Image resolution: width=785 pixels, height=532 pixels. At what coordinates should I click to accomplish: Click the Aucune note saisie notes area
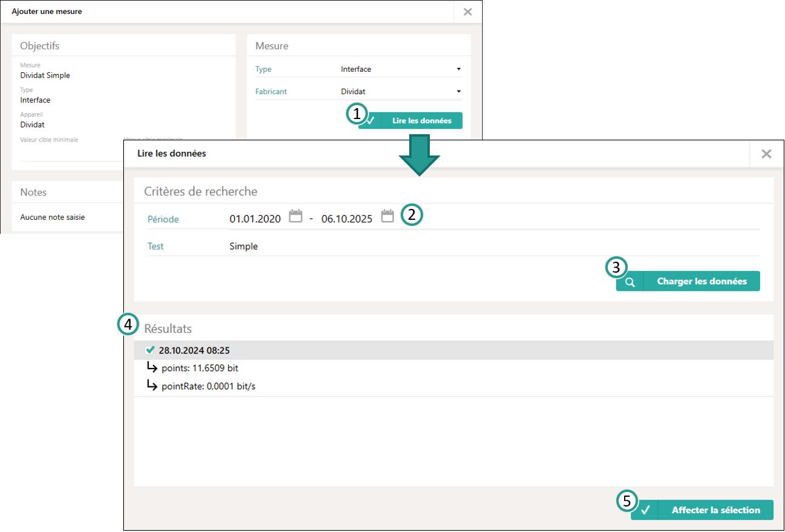[52, 217]
